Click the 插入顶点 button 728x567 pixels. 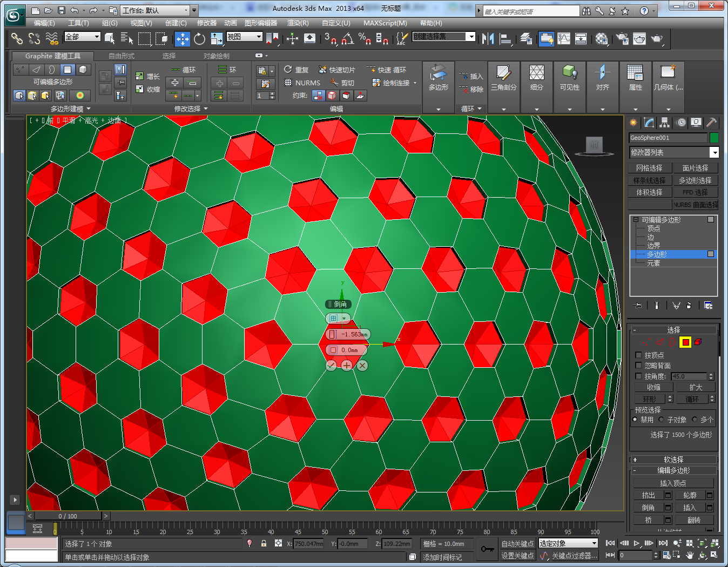[673, 483]
